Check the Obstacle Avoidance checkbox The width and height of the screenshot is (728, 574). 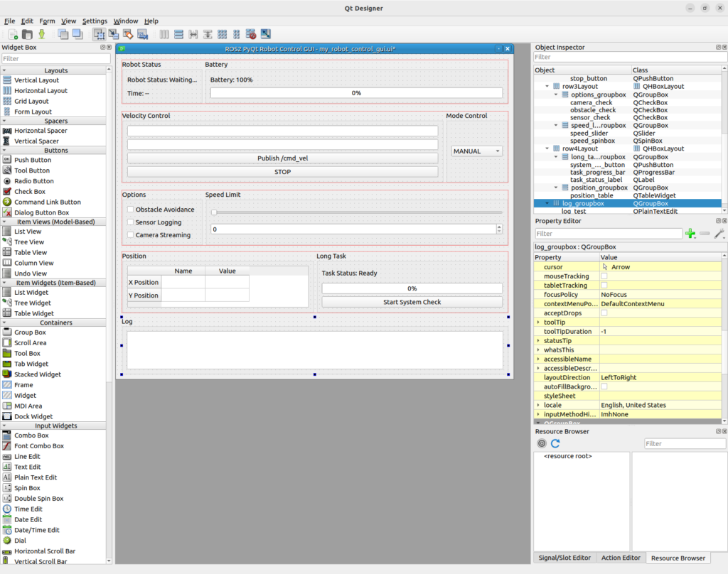tap(131, 210)
